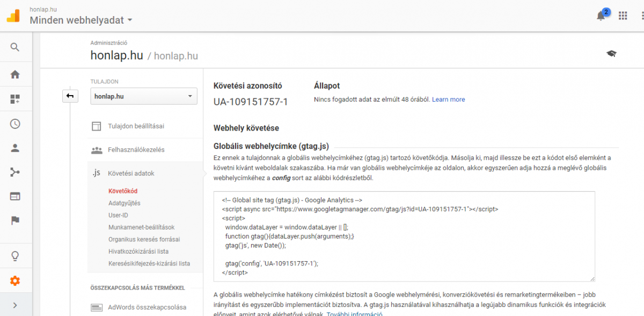Click the Állapot heading

[x=327, y=85]
